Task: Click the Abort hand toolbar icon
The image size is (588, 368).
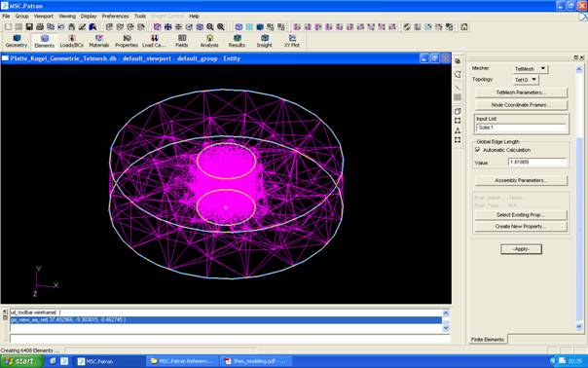Action: click(71, 27)
